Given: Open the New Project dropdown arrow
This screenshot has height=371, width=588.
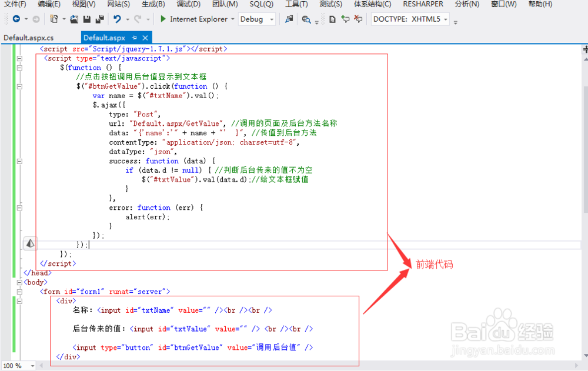Looking at the screenshot, I should pyautogui.click(x=64, y=19).
